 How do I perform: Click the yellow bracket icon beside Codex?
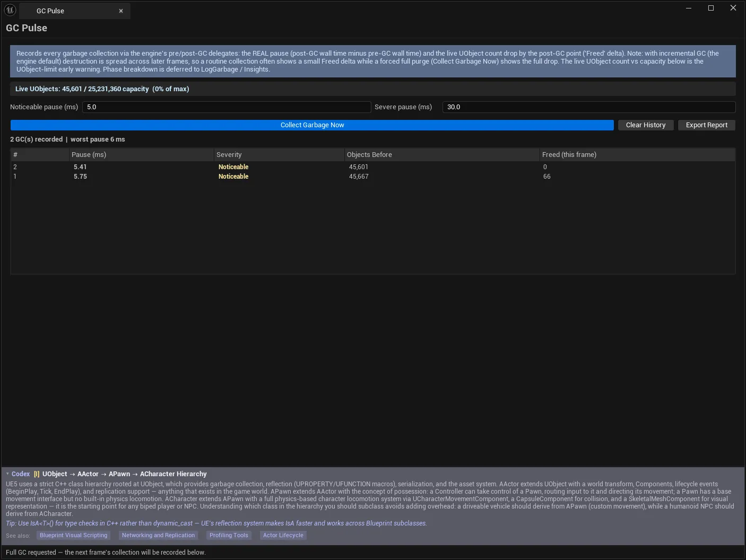[37, 474]
